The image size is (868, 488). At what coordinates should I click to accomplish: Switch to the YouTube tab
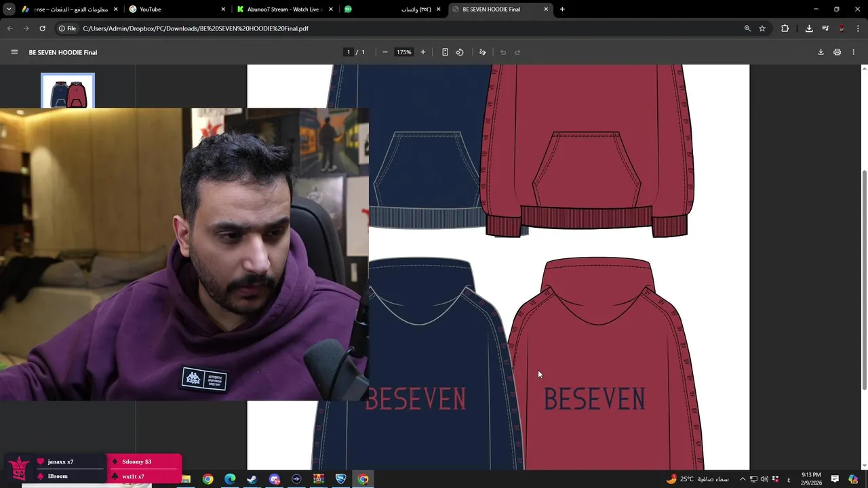click(x=177, y=9)
